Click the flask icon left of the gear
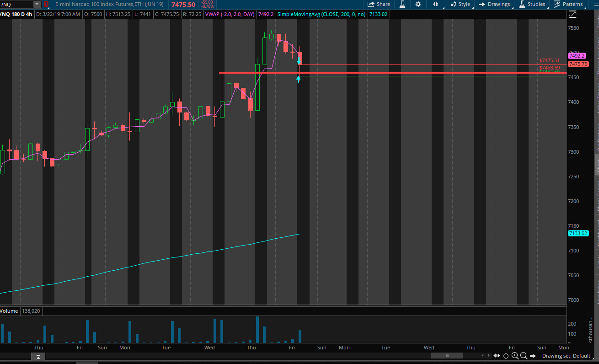This screenshot has width=599, height=364. [x=402, y=4]
